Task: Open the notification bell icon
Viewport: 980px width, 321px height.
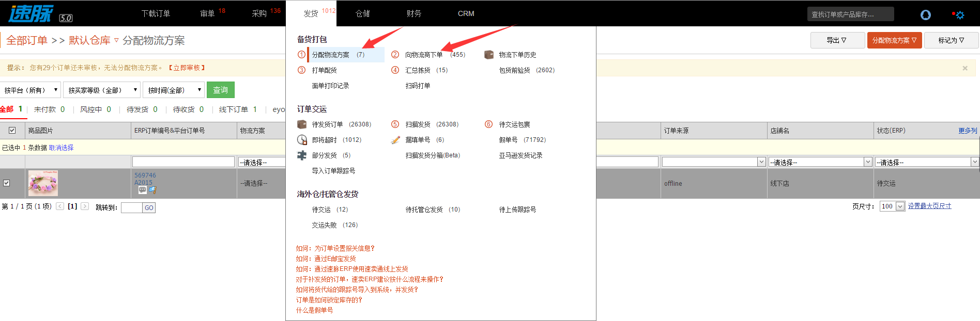Action: point(925,15)
